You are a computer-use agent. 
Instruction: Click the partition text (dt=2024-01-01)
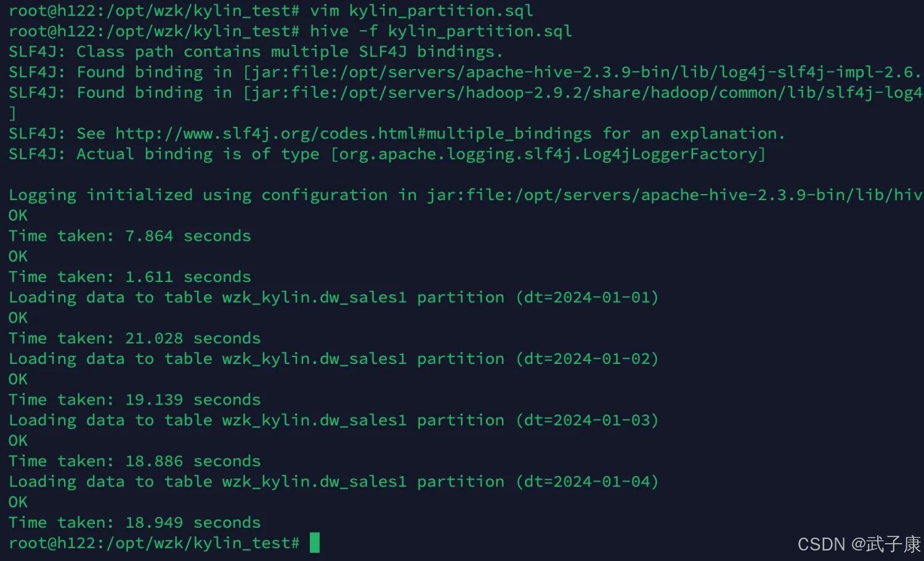point(587,297)
